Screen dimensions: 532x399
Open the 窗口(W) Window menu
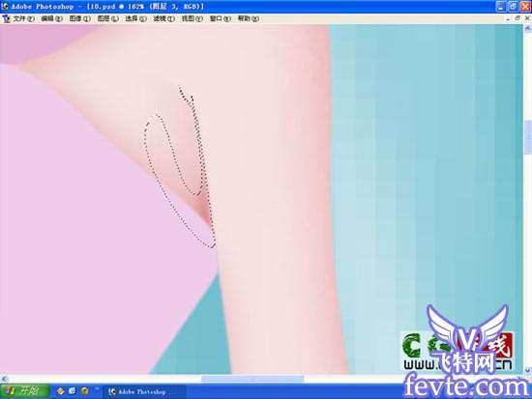[x=221, y=18]
